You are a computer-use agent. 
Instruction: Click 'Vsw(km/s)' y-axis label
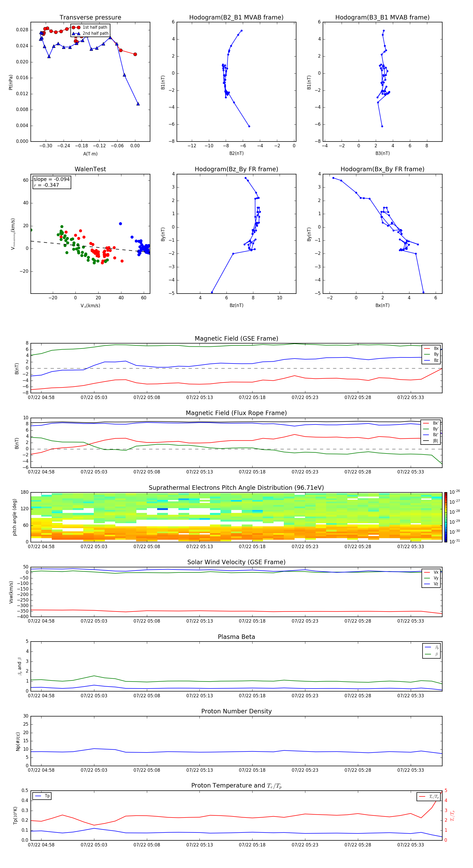(x=11, y=592)
